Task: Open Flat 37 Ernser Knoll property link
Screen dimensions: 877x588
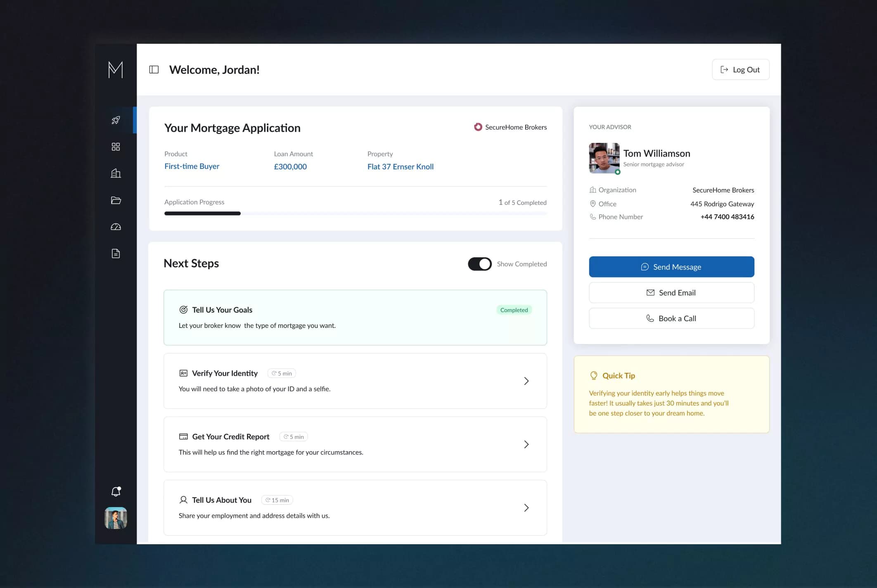Action: pos(401,166)
